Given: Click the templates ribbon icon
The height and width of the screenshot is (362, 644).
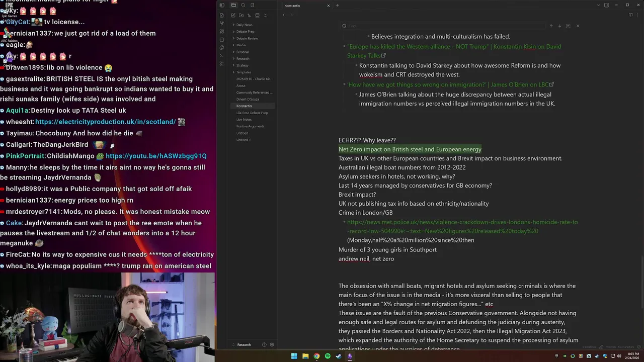Looking at the screenshot, I should click(222, 48).
